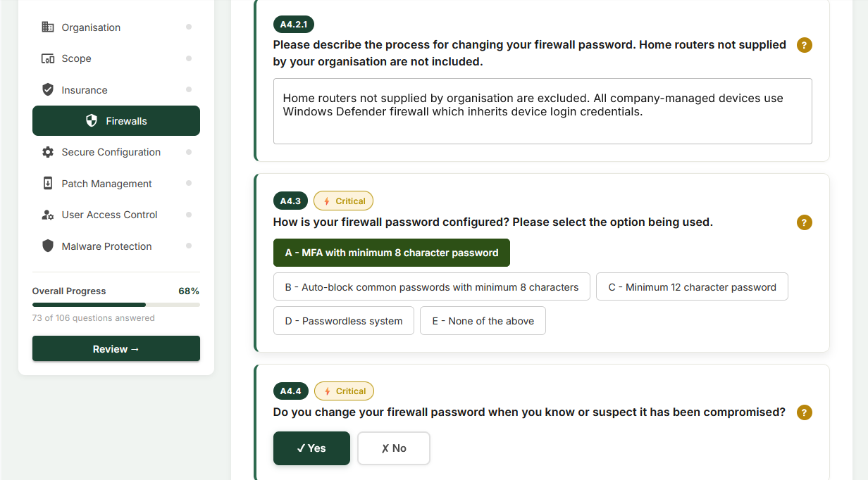Select No for question A4.4
This screenshot has height=480, width=868.
click(393, 448)
